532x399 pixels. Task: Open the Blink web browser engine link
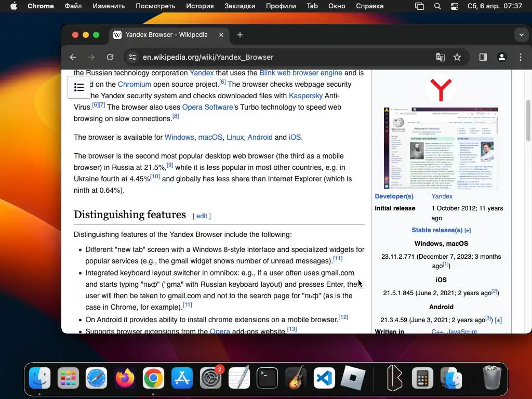pyautogui.click(x=301, y=73)
